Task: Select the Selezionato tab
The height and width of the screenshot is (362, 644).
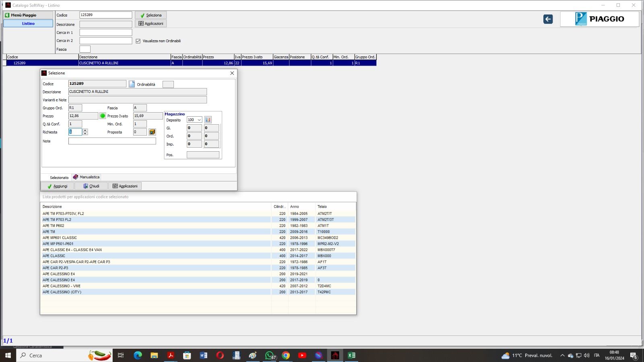Action: (59, 177)
